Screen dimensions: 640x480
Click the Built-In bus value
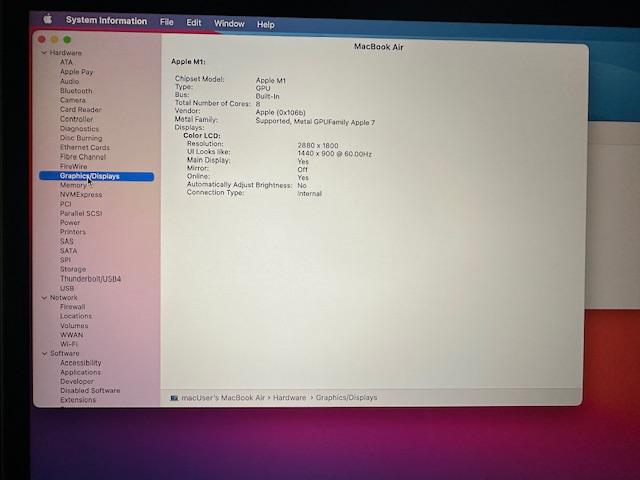[x=267, y=97]
